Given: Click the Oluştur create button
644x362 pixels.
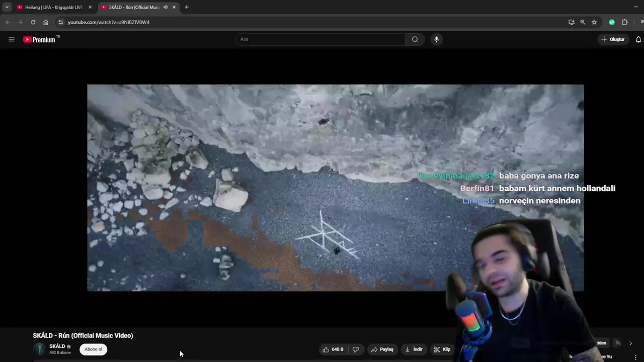Looking at the screenshot, I should [613, 39].
